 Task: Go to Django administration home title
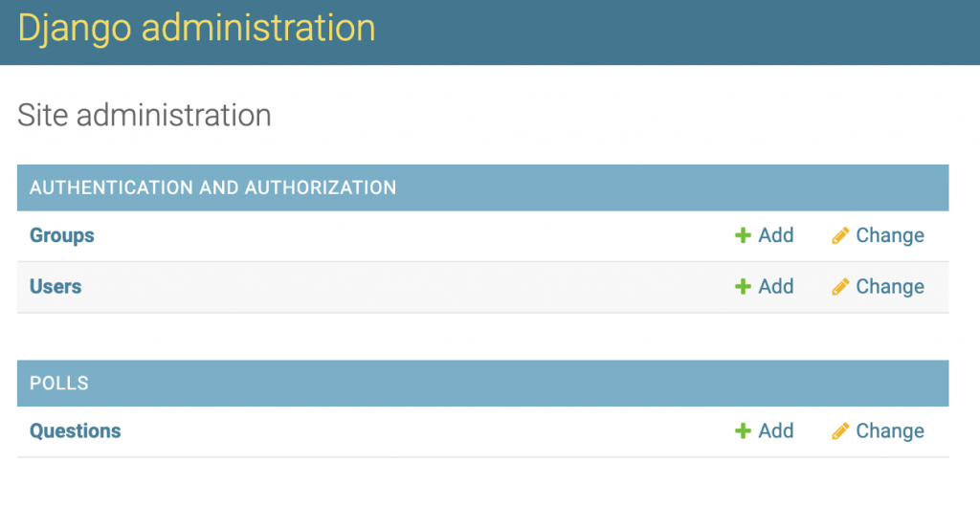point(196,30)
